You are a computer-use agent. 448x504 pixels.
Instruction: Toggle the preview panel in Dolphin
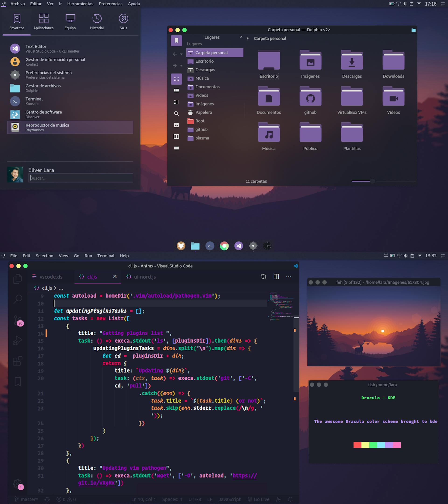tap(176, 125)
